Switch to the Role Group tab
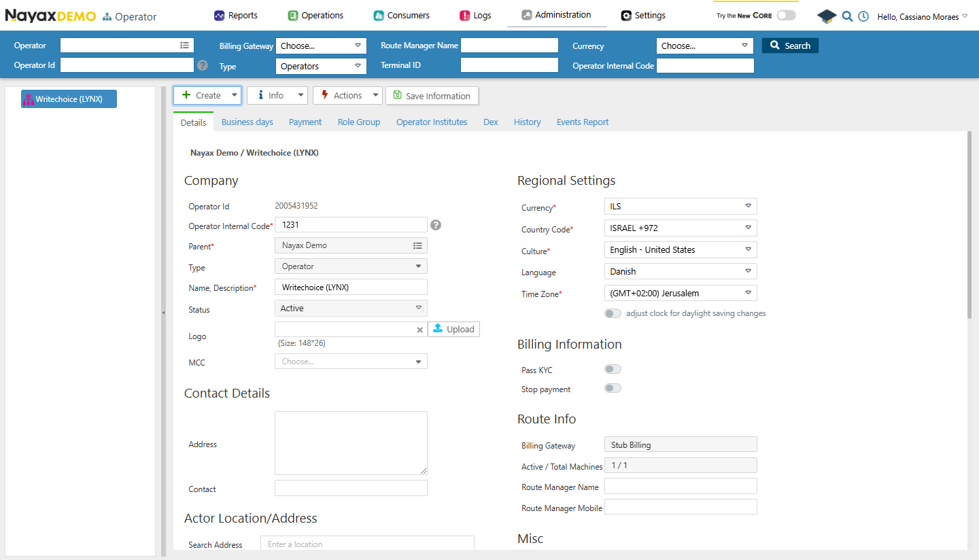 tap(359, 122)
